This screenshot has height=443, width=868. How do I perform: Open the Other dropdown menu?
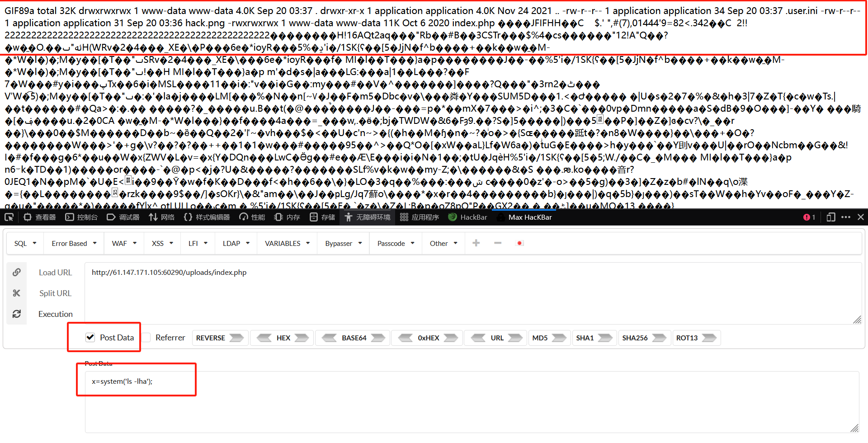tap(443, 244)
